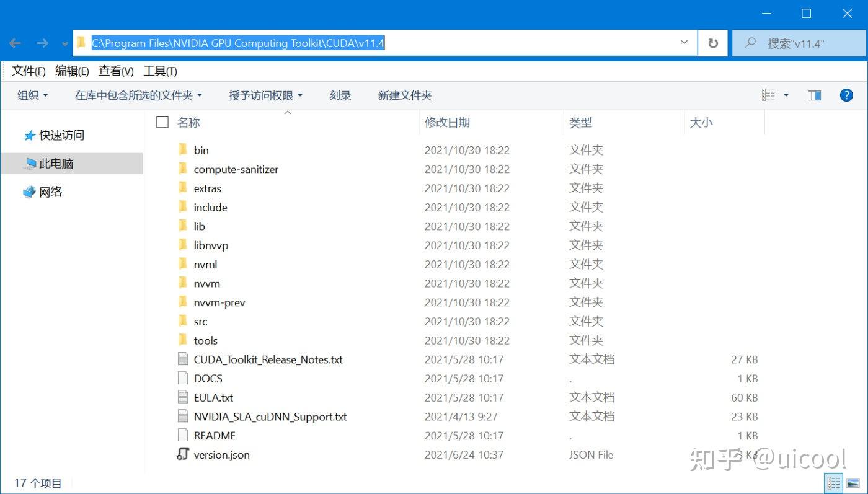Toggle the preview pane icon

pos(814,95)
